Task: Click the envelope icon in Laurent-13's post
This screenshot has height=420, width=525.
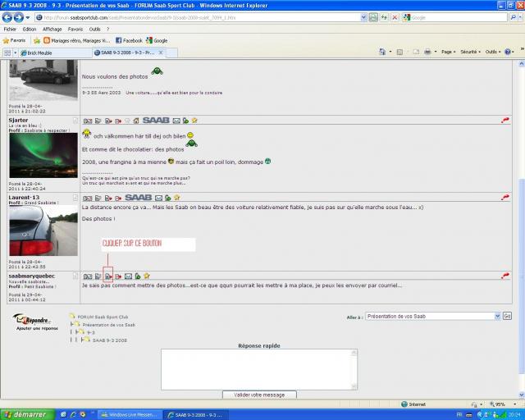Action: pyautogui.click(x=158, y=198)
